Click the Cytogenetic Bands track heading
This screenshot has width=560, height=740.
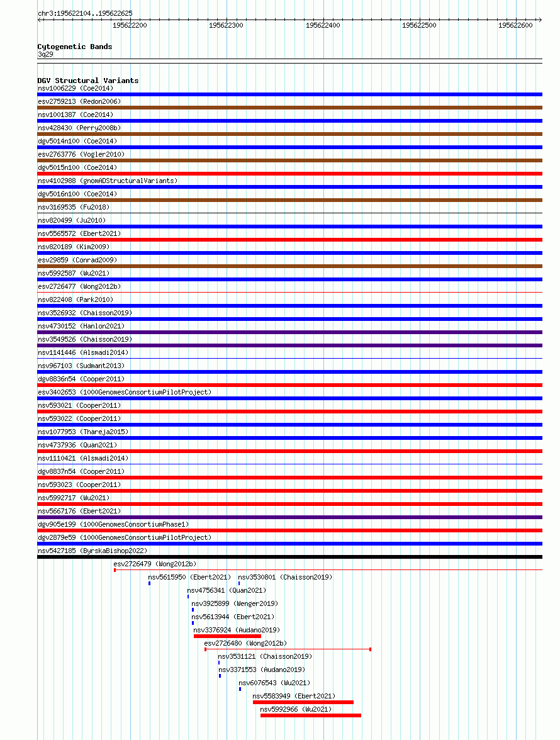click(x=74, y=47)
